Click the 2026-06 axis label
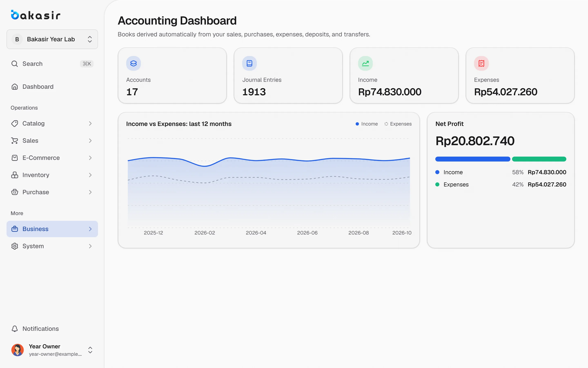Viewport: 588px width, 368px height. click(x=307, y=233)
